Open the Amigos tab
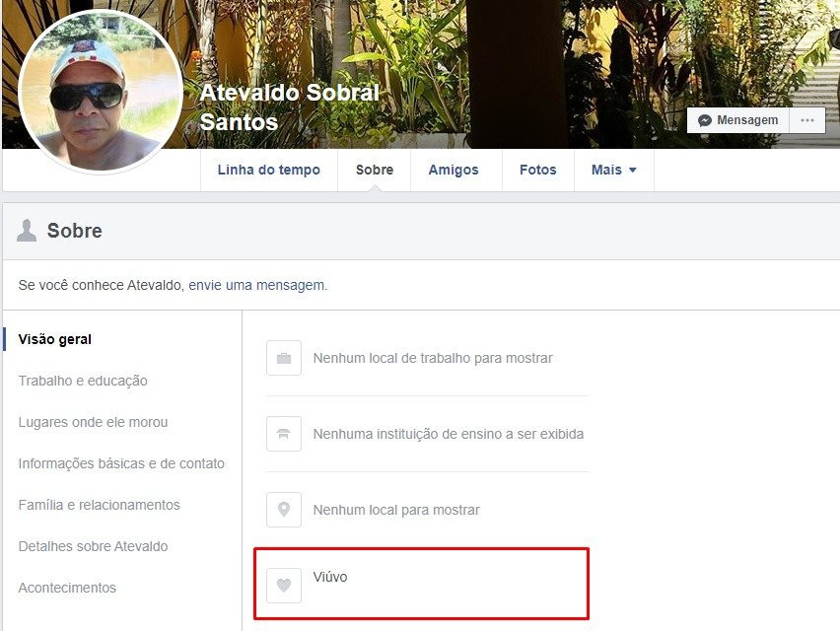 point(454,170)
